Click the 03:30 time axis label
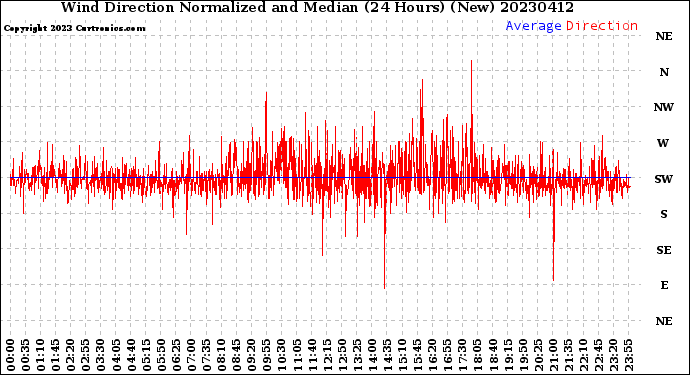Screen dimensions: 690x375 [101, 355]
